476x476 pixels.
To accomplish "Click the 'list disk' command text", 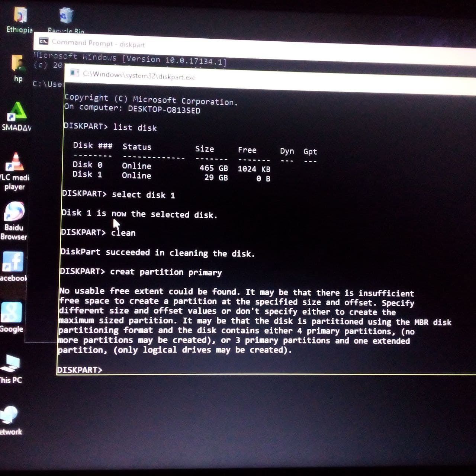I will [x=135, y=127].
